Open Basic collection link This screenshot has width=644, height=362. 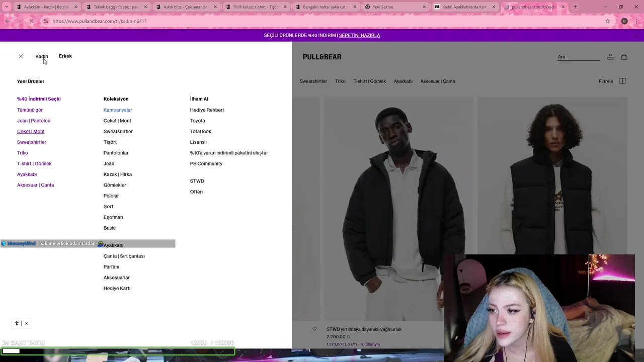point(110,228)
